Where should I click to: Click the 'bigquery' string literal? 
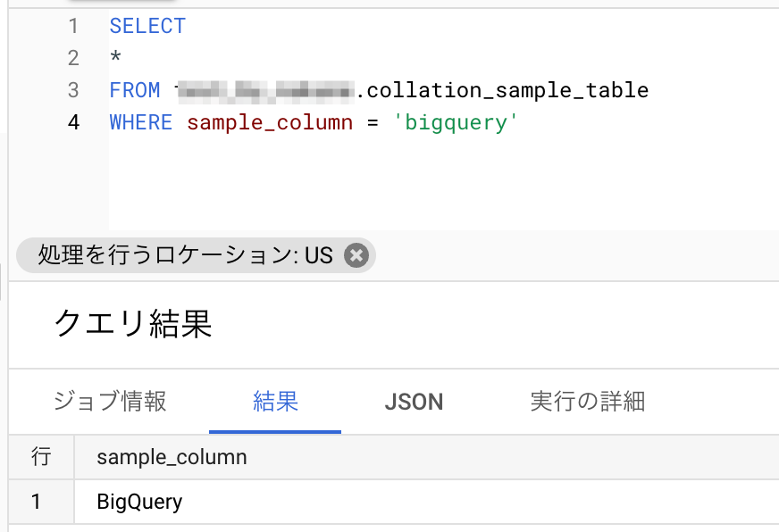click(456, 122)
